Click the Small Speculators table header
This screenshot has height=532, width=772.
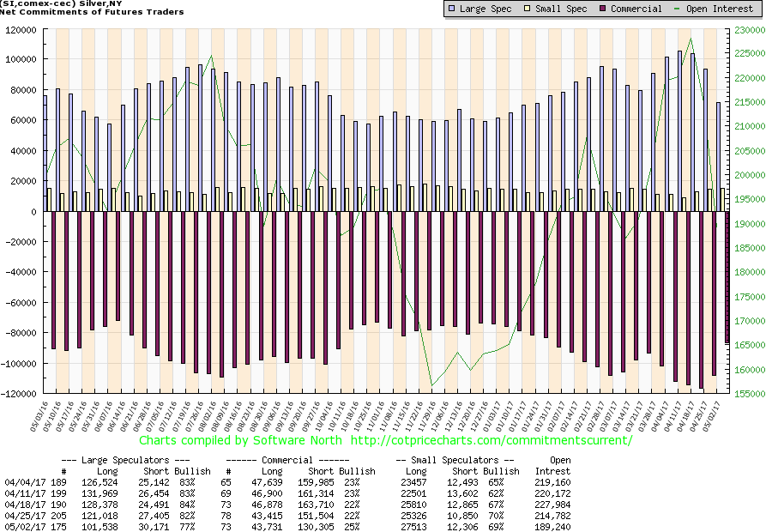coord(455,460)
